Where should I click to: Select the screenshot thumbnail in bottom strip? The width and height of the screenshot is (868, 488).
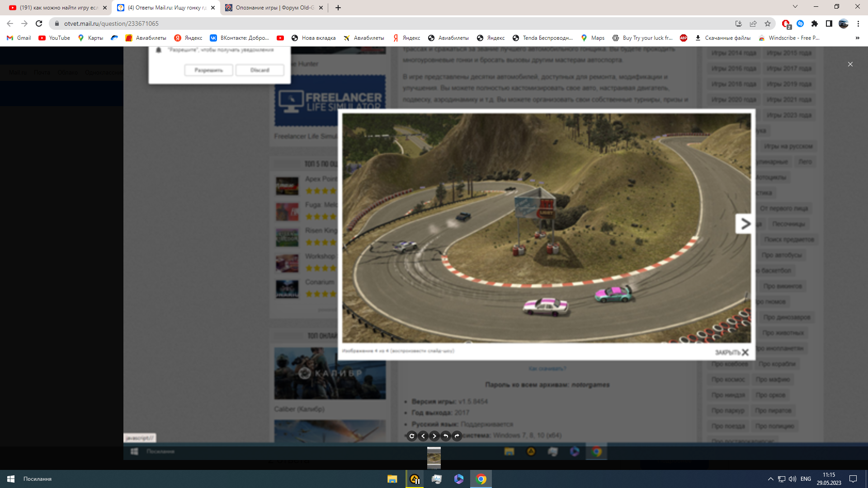(434, 457)
